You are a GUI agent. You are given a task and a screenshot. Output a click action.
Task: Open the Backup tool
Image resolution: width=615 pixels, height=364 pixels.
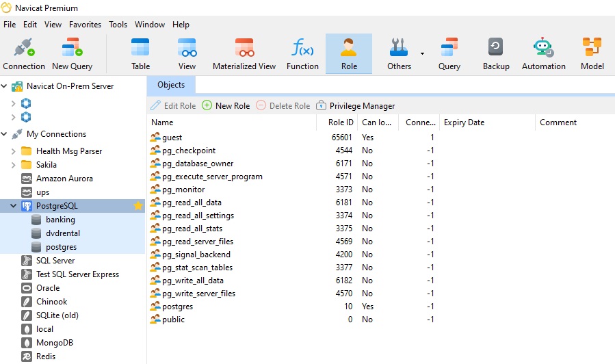[x=496, y=54]
